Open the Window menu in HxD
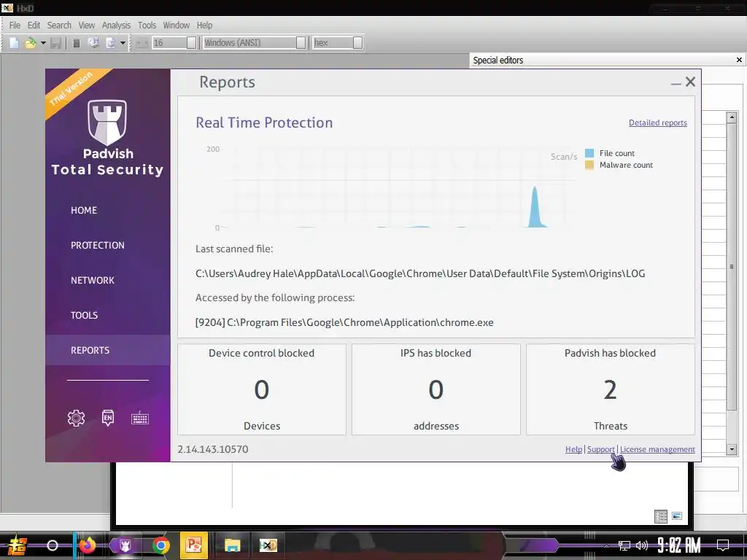Image resolution: width=747 pixels, height=560 pixels. (177, 26)
